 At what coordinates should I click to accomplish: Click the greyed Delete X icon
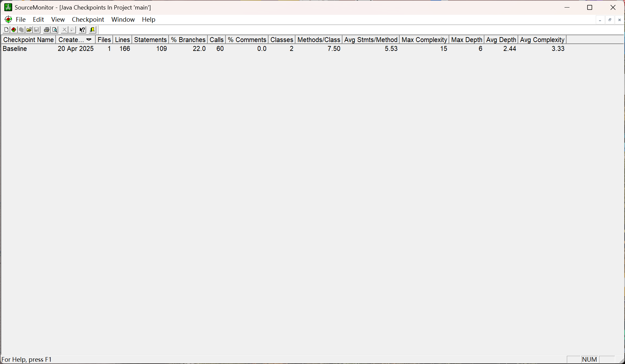tap(64, 30)
